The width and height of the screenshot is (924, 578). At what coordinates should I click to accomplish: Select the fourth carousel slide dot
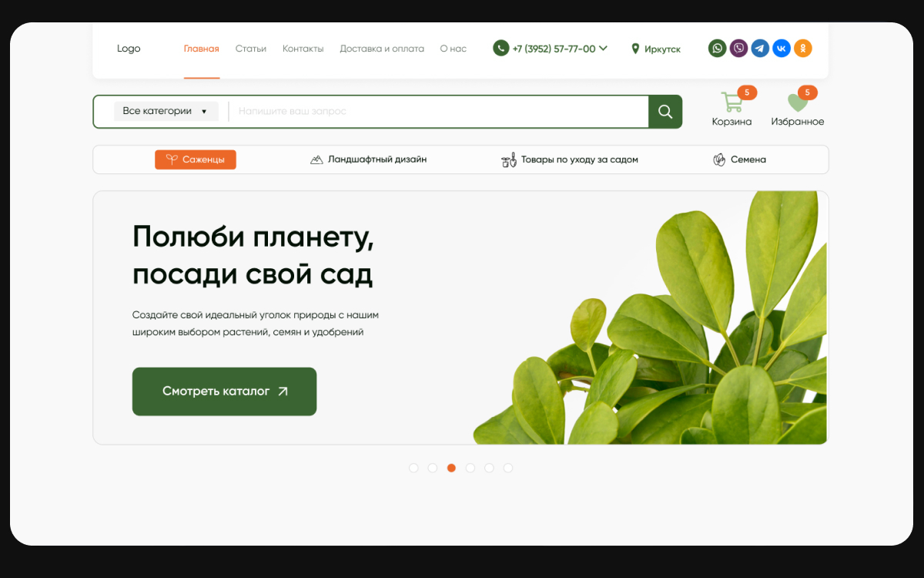(x=470, y=468)
